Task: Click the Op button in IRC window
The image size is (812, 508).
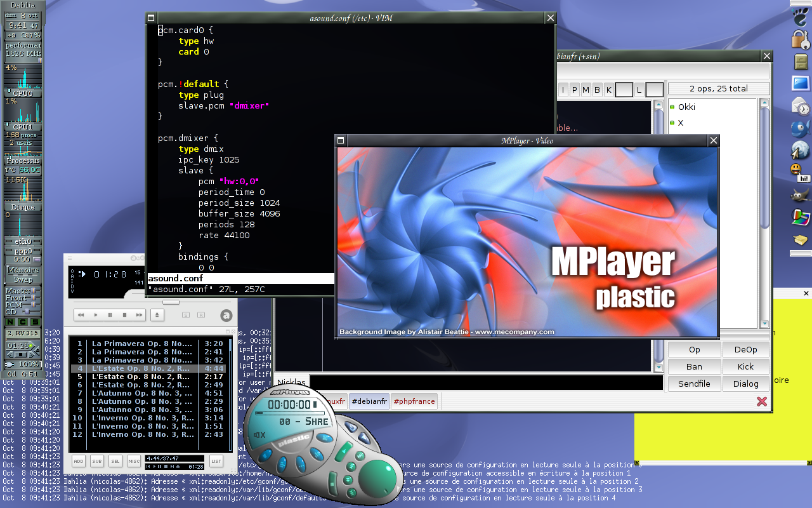Action: (695, 349)
